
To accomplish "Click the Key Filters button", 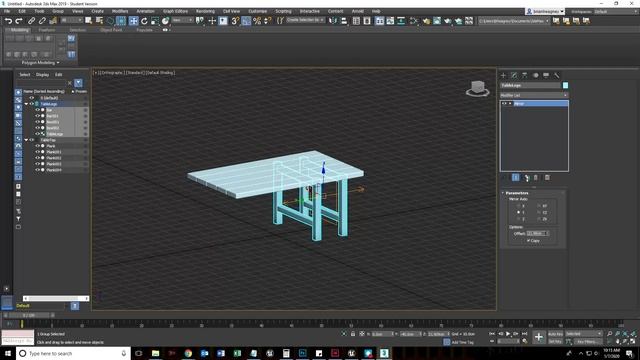I will [x=587, y=341].
